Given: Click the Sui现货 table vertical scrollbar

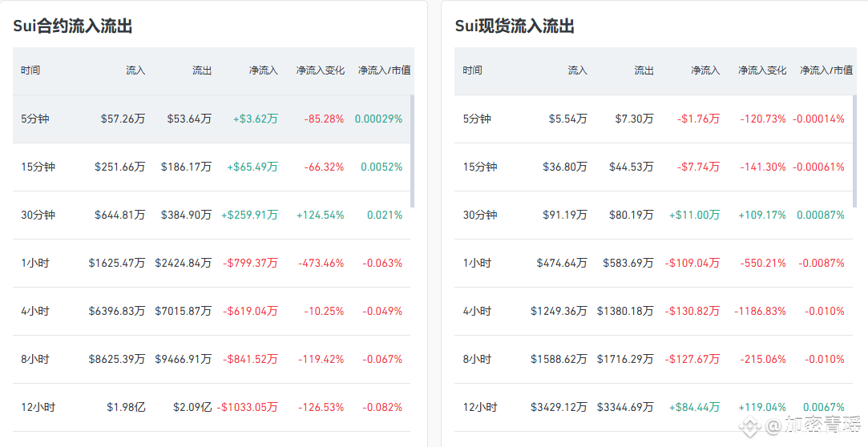Looking at the screenshot, I should (854, 150).
